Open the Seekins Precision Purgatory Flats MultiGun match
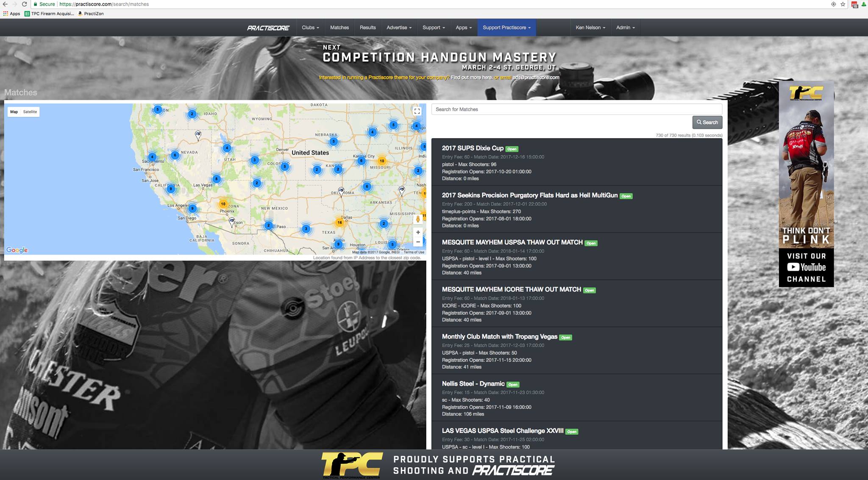Image resolution: width=868 pixels, height=480 pixels. tap(529, 195)
